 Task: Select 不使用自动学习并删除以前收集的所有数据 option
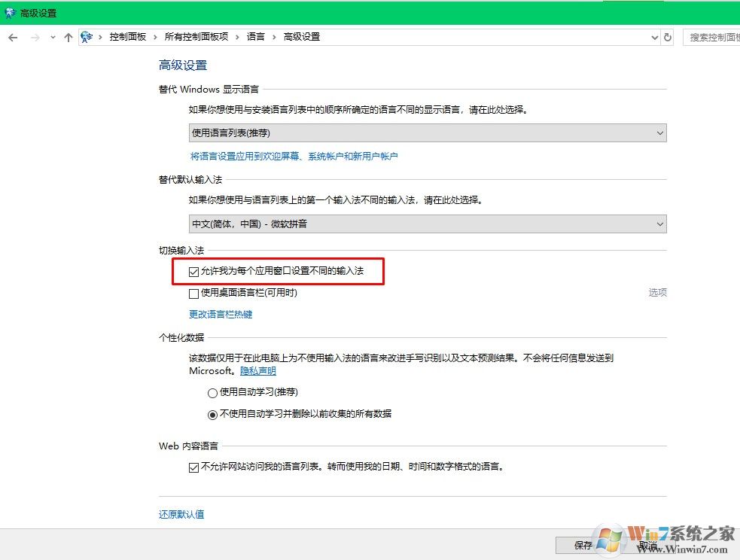coord(212,414)
